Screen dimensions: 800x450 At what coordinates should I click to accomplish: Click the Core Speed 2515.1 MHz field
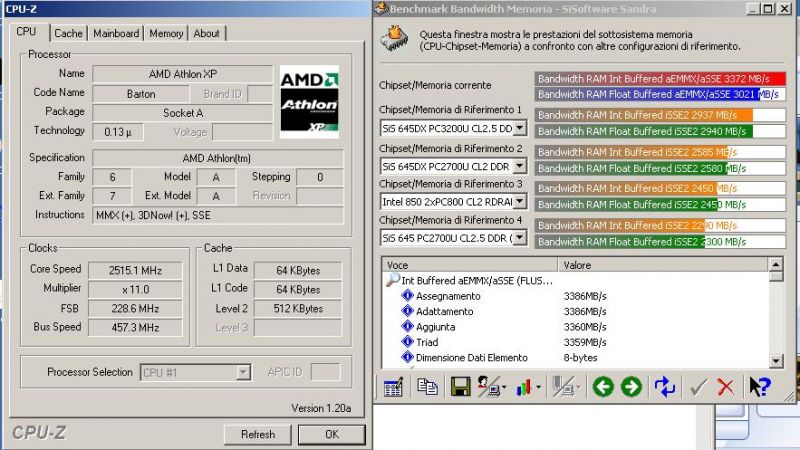click(x=135, y=270)
